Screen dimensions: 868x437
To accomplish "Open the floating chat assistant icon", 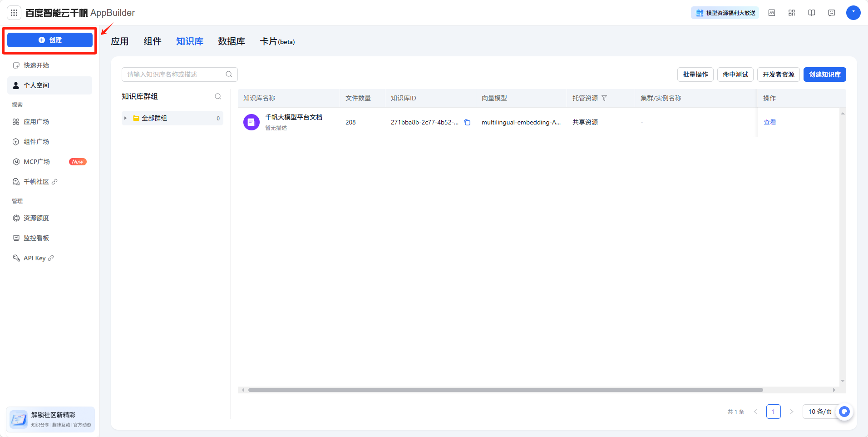I will [844, 412].
